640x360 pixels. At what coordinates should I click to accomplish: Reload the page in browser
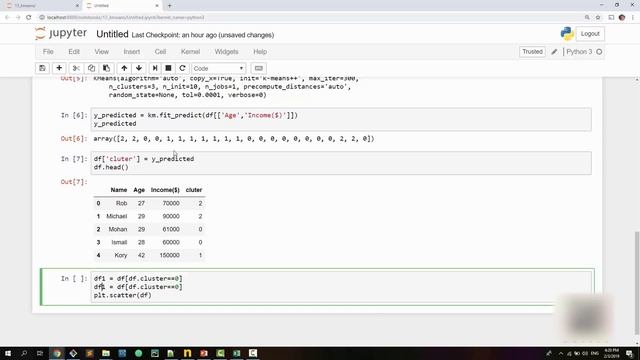pos(29,18)
